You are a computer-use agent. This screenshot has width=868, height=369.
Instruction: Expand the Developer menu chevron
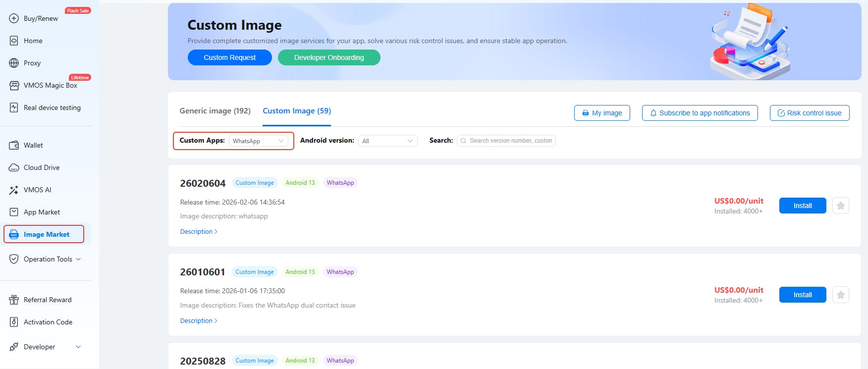[x=78, y=347]
